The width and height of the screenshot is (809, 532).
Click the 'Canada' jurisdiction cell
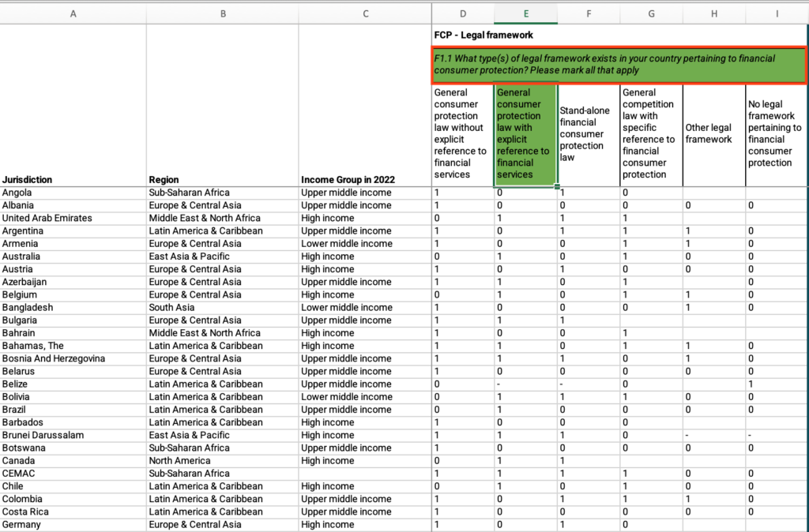[73, 460]
